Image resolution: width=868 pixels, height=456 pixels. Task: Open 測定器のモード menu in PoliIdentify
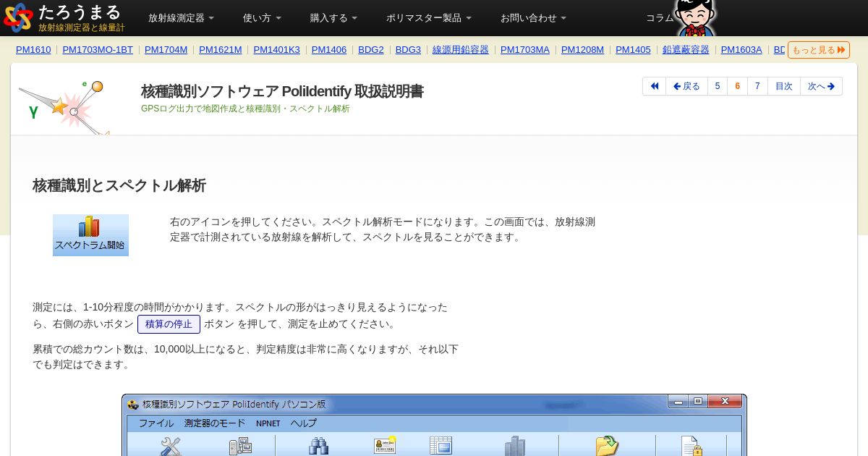tap(215, 423)
